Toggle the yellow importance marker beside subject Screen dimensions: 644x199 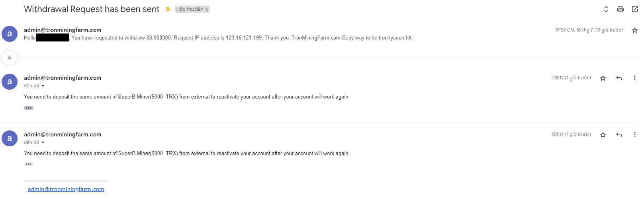coord(168,9)
